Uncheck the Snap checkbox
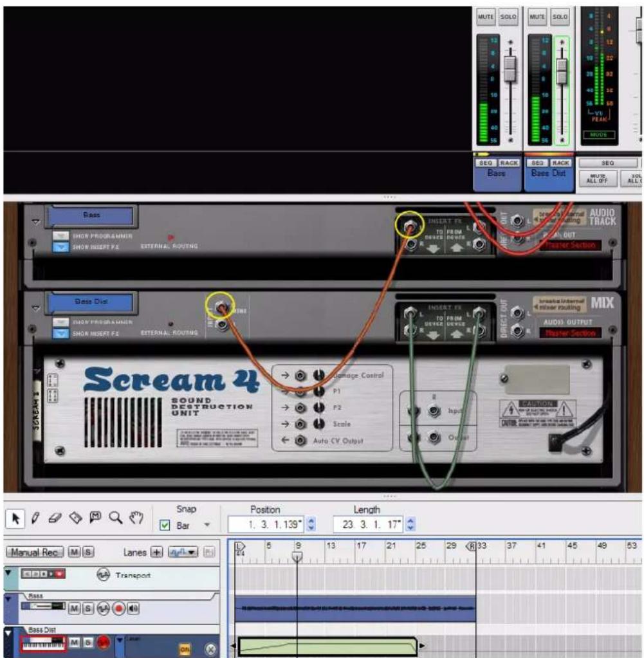This screenshot has width=644, height=658. pyautogui.click(x=164, y=524)
